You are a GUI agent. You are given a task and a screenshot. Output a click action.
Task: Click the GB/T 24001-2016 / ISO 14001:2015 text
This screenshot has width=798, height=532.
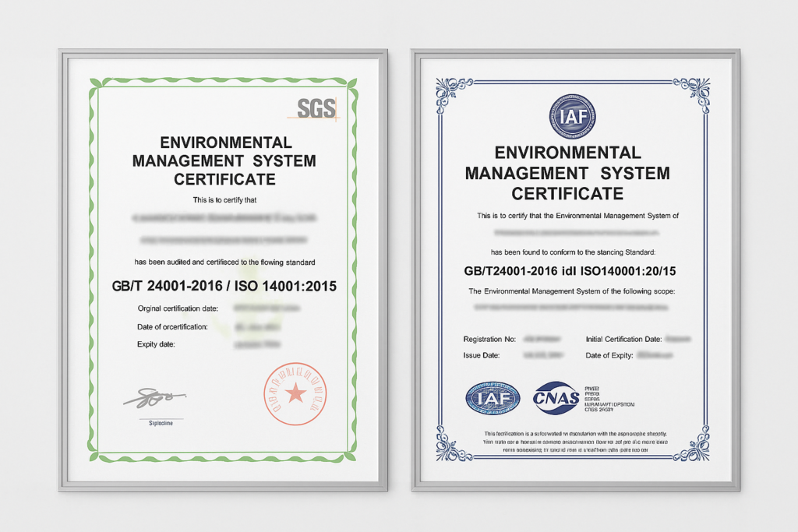(224, 286)
